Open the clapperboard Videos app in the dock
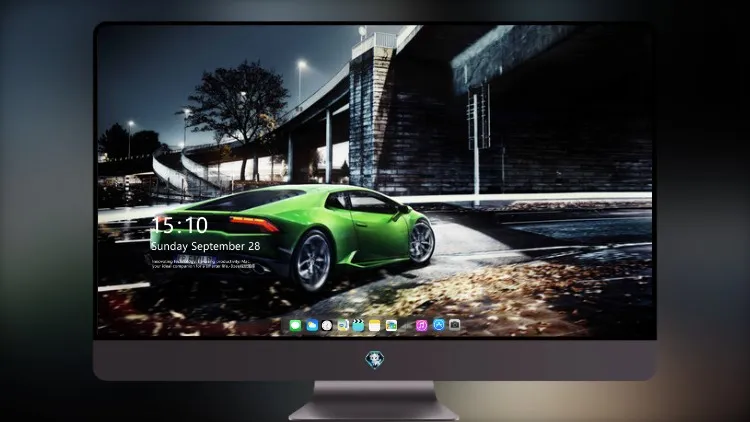 [358, 326]
